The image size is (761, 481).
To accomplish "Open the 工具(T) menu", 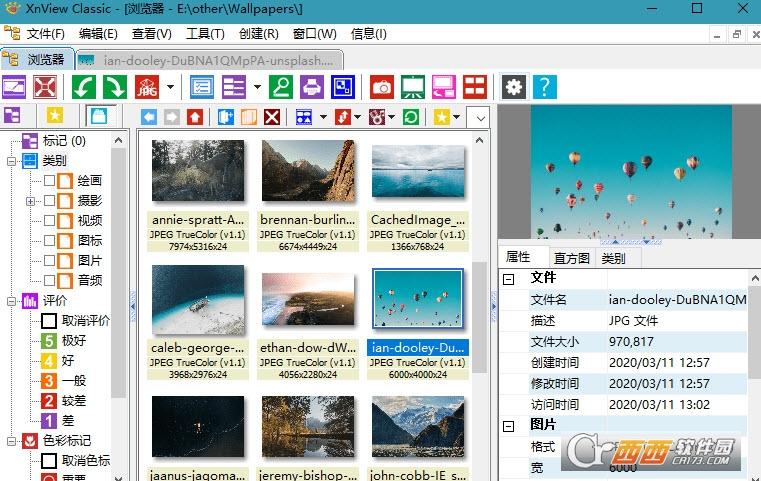I will click(x=205, y=34).
